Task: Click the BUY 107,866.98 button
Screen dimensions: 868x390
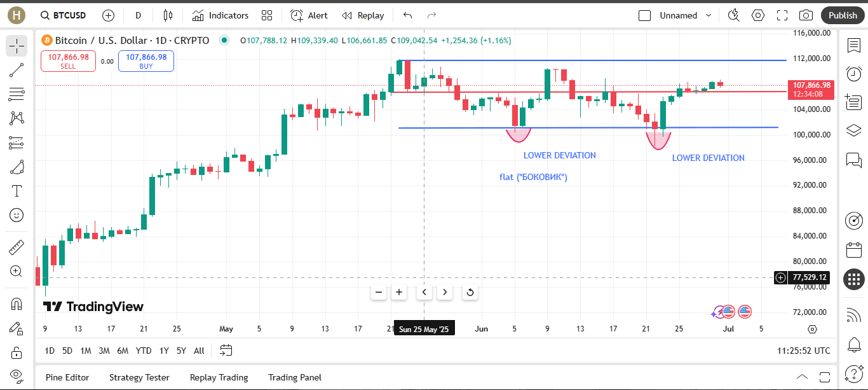Action: (146, 61)
